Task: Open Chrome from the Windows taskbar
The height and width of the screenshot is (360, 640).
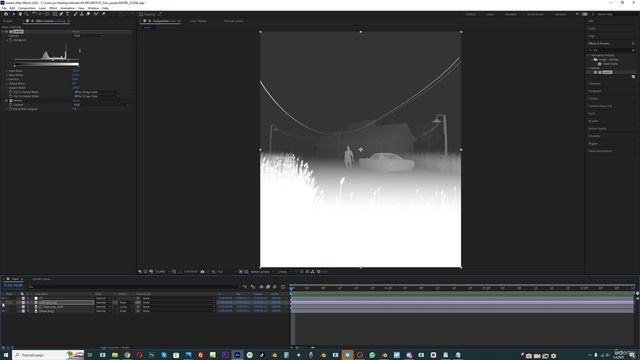Action: coord(127,355)
